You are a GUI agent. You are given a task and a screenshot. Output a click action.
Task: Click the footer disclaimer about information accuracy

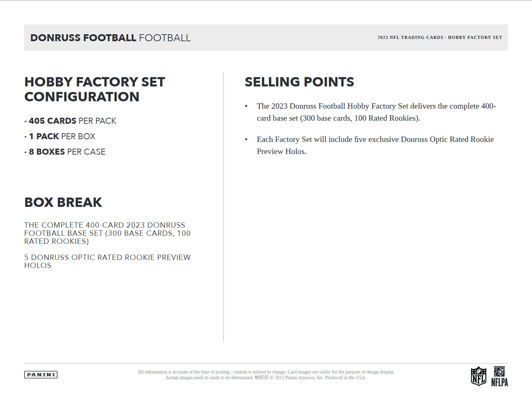266,372
